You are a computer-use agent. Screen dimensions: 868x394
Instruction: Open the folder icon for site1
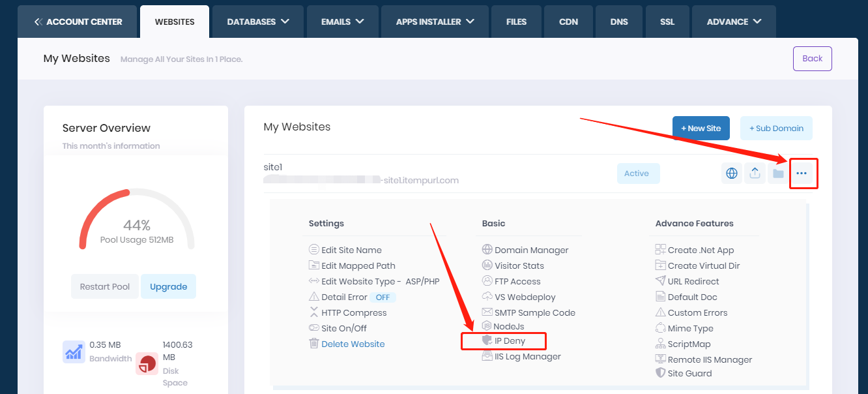click(777, 174)
